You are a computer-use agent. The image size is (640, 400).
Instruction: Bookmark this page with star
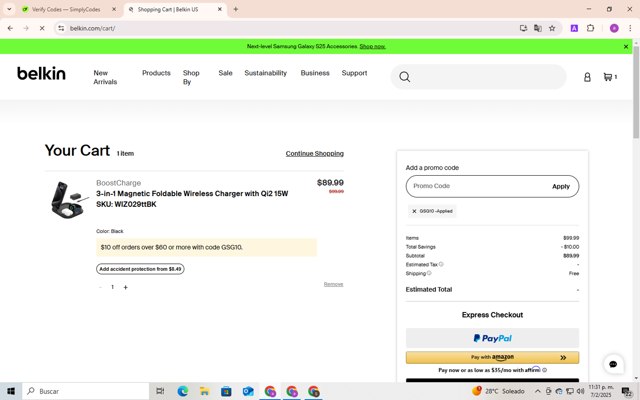tap(552, 28)
